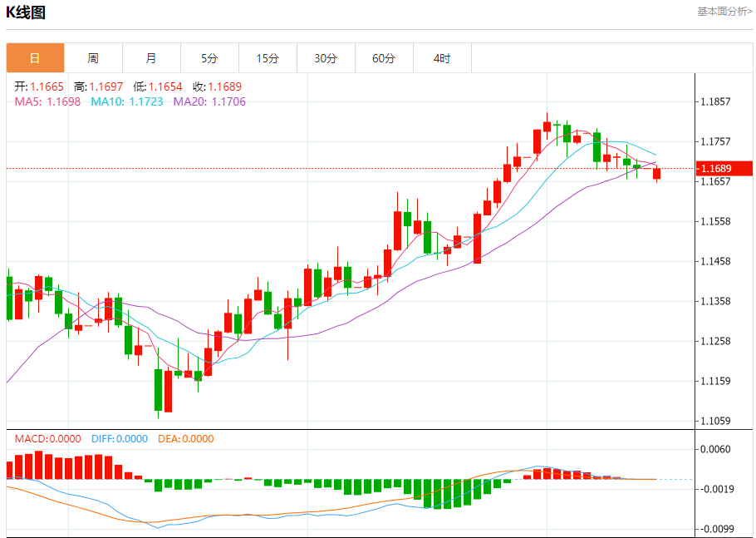Open the 30分 interval tab

326,58
